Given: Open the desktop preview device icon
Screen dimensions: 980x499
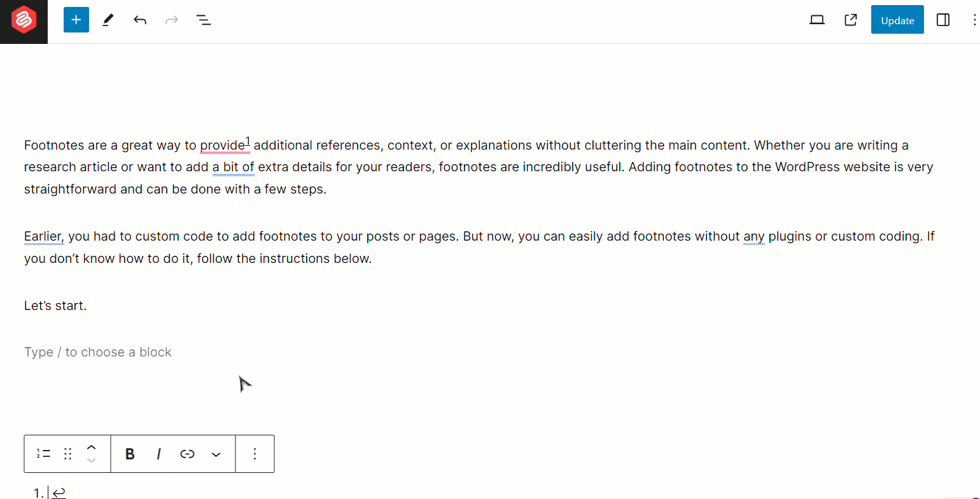Looking at the screenshot, I should click(817, 20).
